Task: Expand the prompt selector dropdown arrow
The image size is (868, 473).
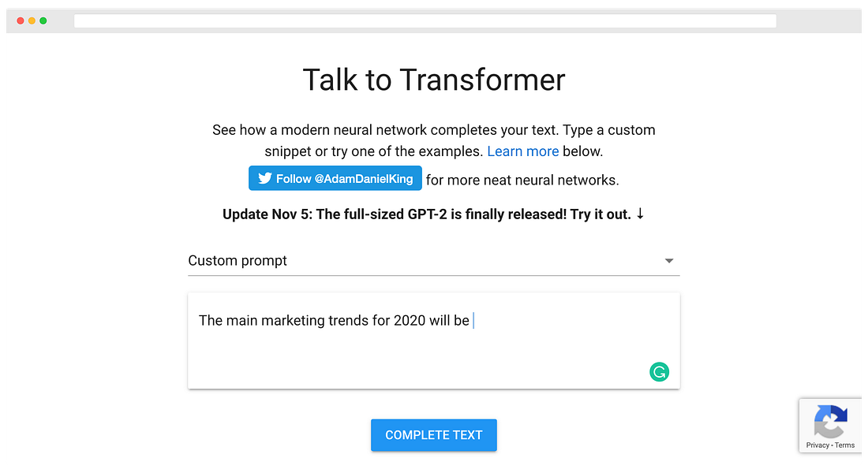Action: pyautogui.click(x=669, y=261)
